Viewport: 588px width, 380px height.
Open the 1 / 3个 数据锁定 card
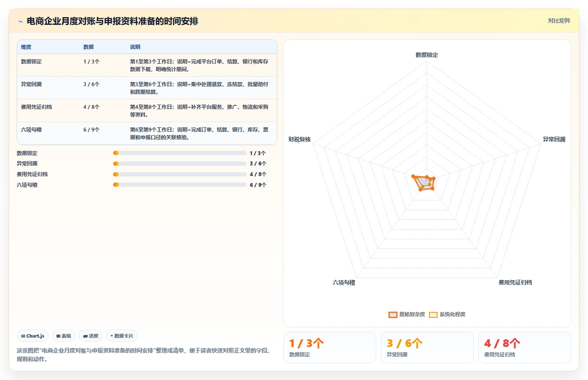click(330, 347)
